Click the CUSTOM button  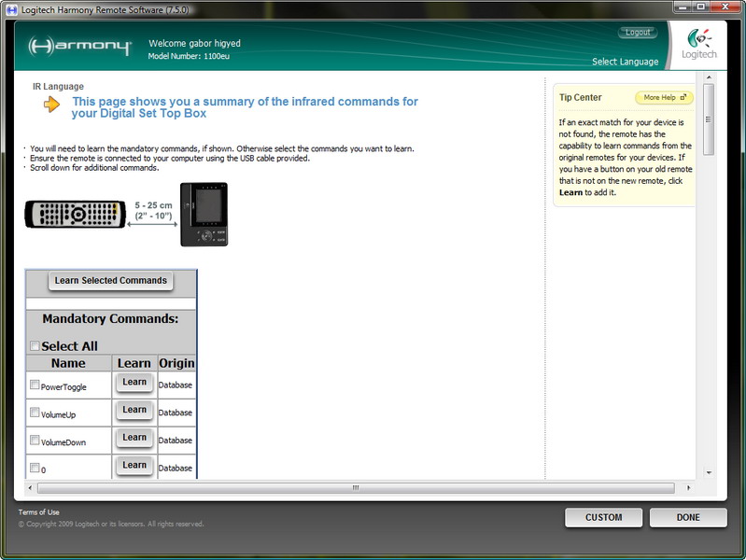coord(603,518)
